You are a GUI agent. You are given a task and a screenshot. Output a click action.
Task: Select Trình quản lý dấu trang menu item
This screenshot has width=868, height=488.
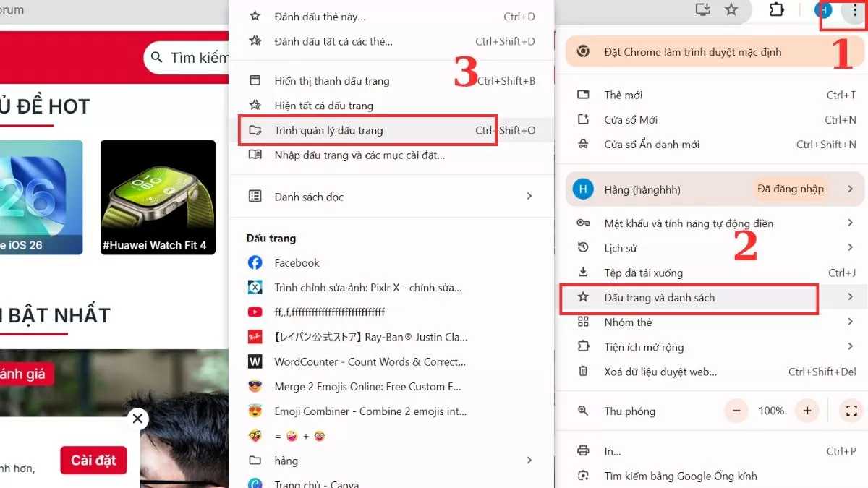pos(347,130)
